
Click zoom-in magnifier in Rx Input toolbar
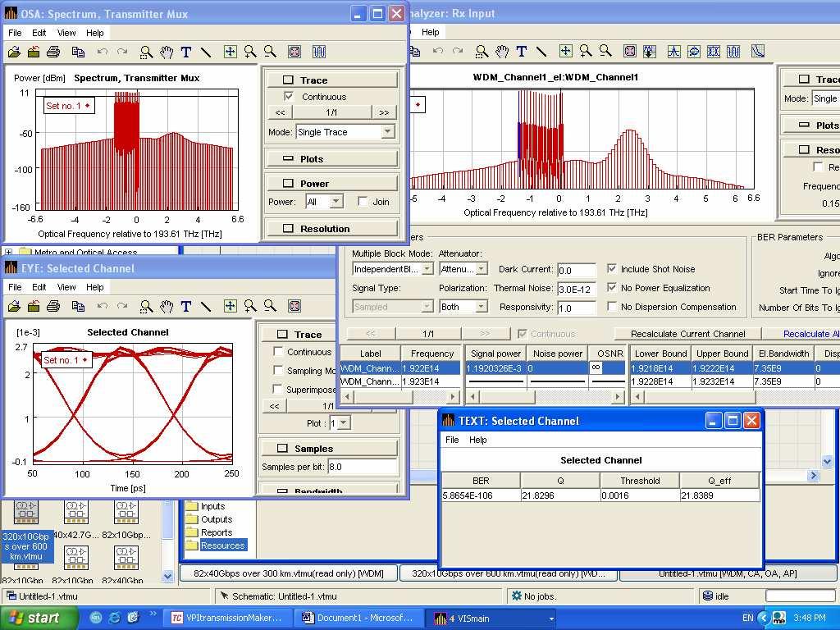[586, 51]
